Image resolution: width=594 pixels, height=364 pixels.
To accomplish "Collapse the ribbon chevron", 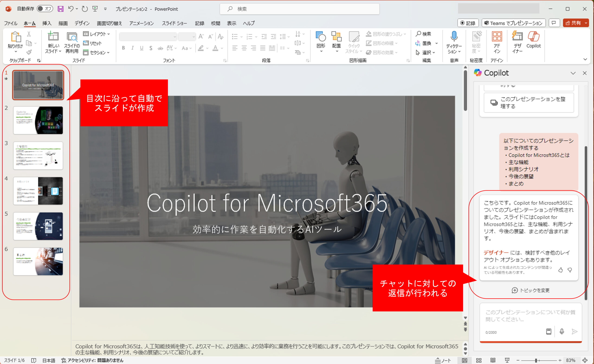I will (585, 59).
